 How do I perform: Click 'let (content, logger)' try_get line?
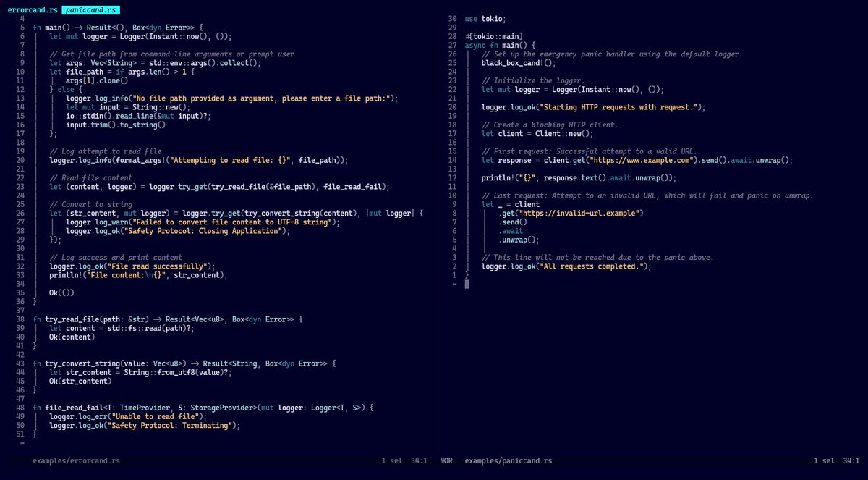pyautogui.click(x=219, y=187)
